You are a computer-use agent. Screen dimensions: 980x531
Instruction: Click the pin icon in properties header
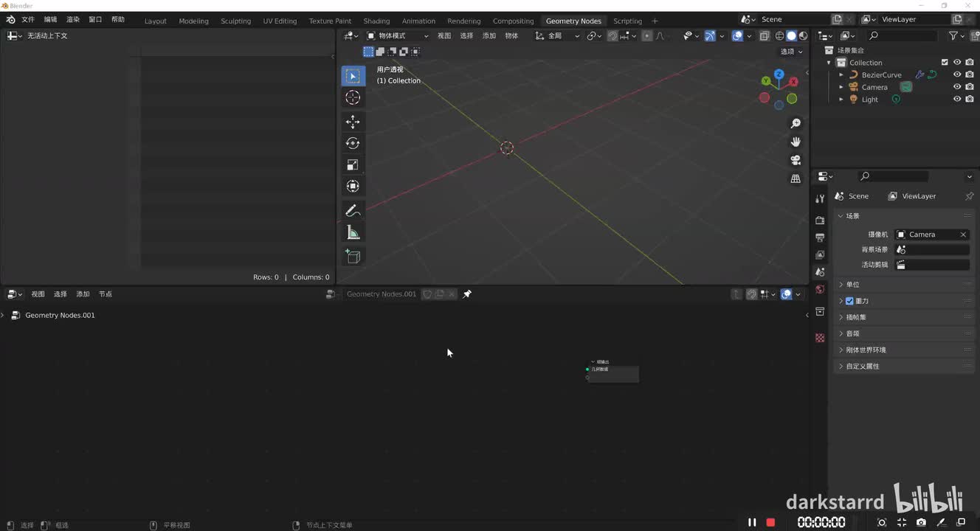click(969, 196)
